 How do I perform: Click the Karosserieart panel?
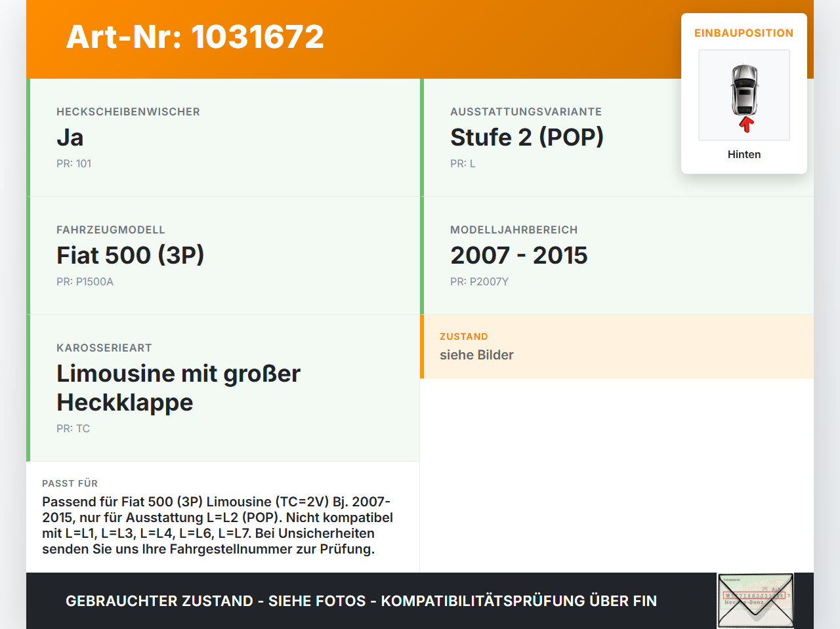(x=223, y=387)
